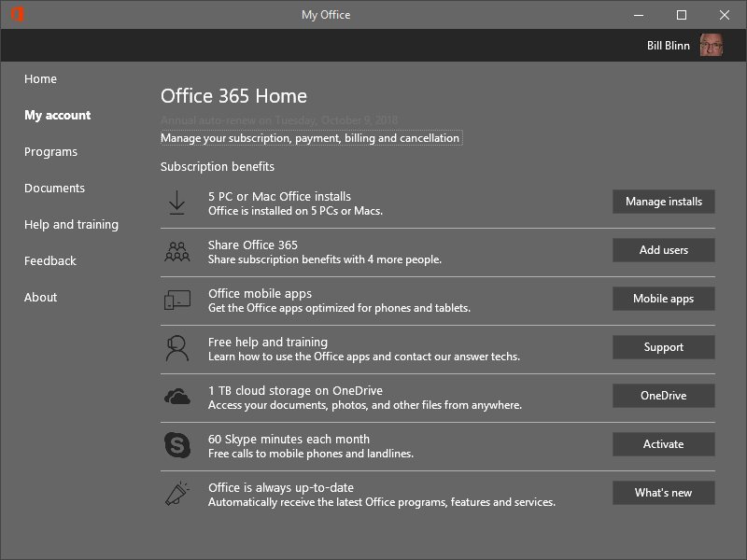Screen dimensions: 747x560
Task: Minimize the My Office window
Action: click(x=639, y=15)
